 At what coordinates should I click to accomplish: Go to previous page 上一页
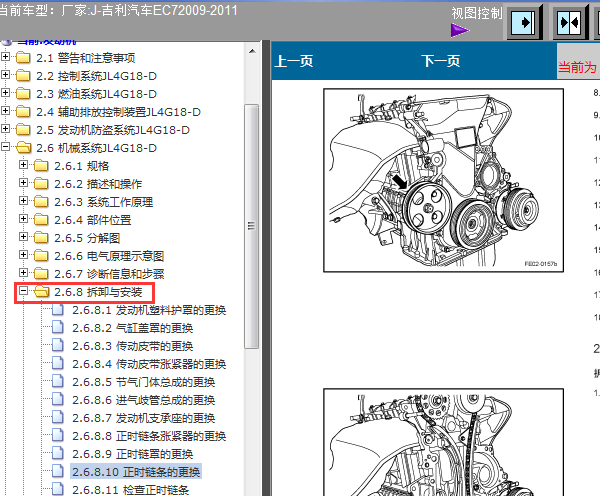point(294,61)
